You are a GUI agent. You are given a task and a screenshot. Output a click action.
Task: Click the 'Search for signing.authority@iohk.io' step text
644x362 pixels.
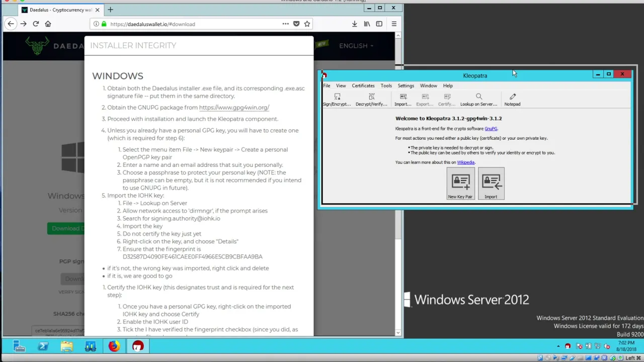[x=171, y=218]
